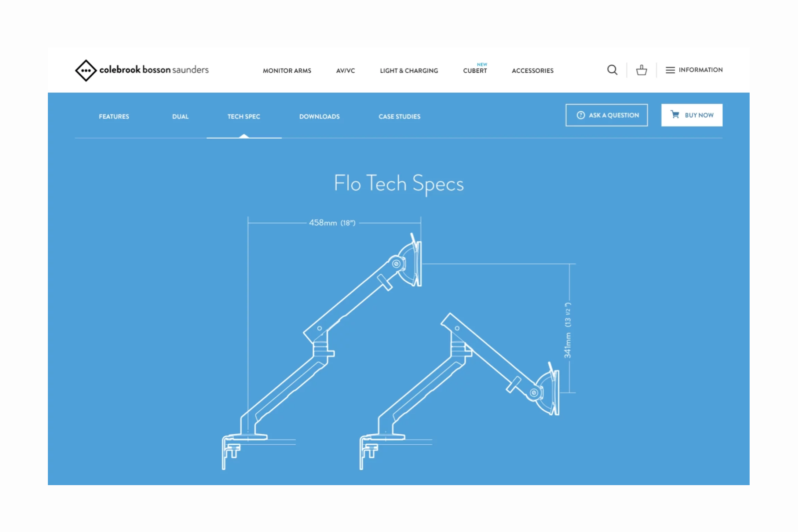Click the Colebrook Bosson Saunders diamond logo

85,70
